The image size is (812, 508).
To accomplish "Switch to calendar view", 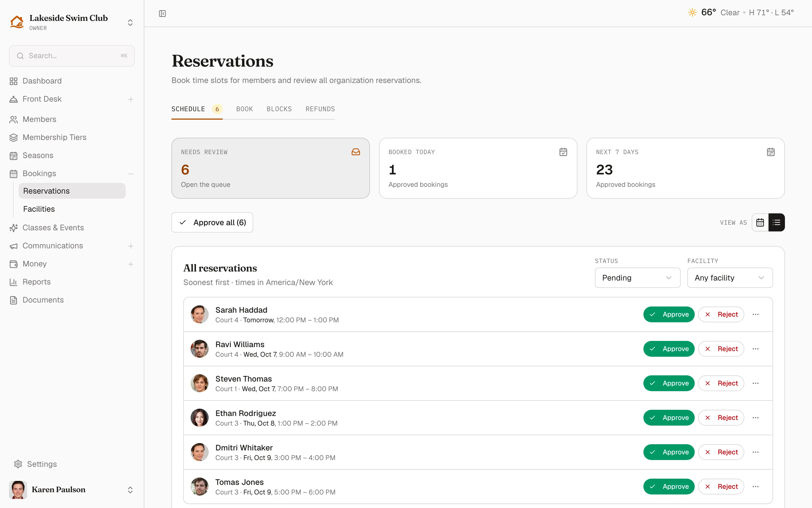I will [x=760, y=222].
